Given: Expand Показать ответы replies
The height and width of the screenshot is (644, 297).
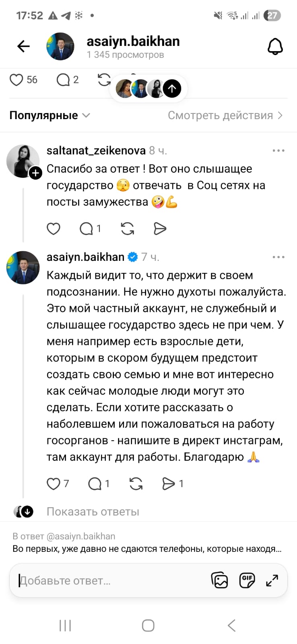Looking at the screenshot, I should click(93, 512).
